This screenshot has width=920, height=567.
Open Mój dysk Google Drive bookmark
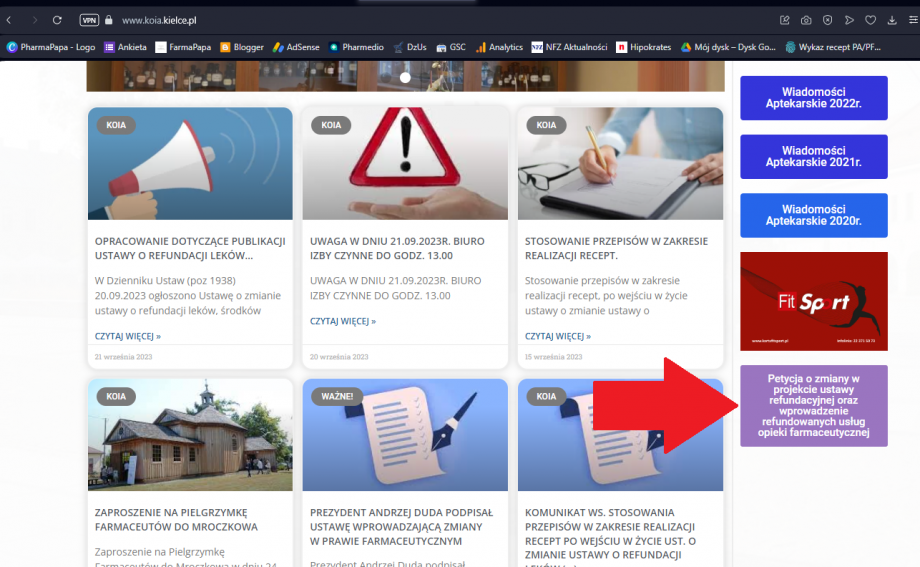coord(728,47)
